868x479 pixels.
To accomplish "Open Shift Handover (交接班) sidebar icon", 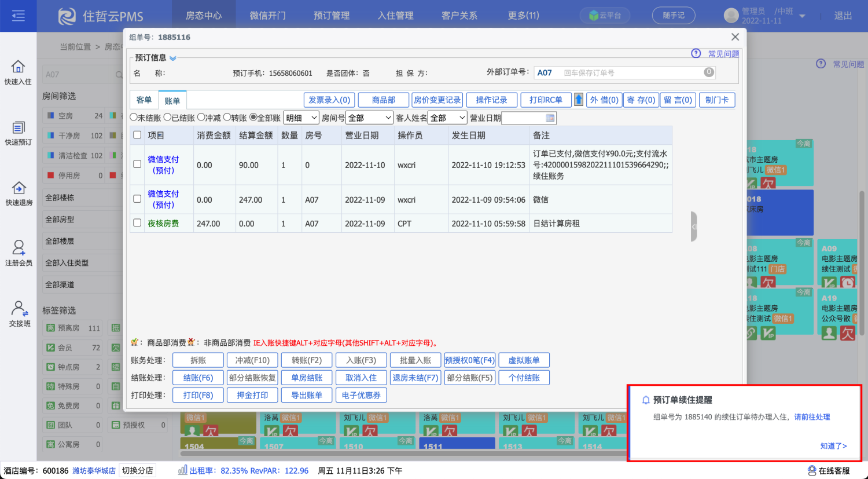I will point(19,314).
